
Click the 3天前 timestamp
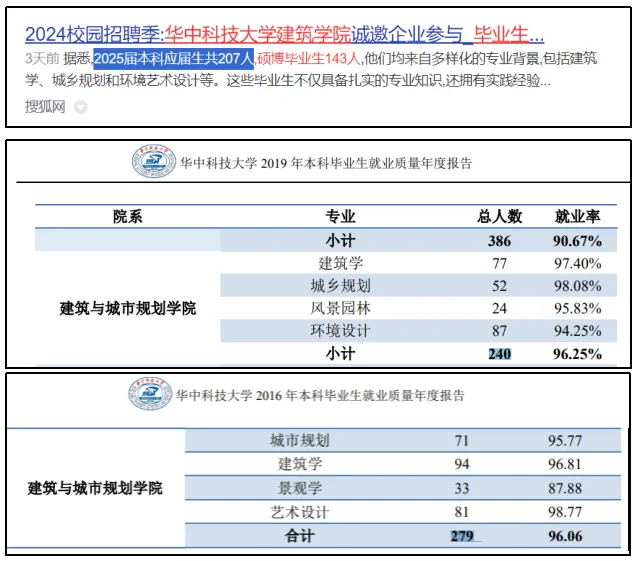coord(42,58)
